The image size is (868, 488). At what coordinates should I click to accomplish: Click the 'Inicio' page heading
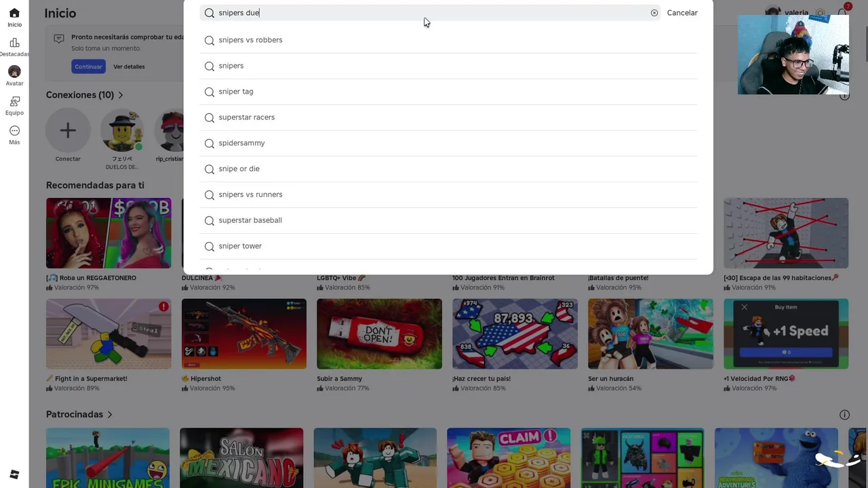coord(60,13)
